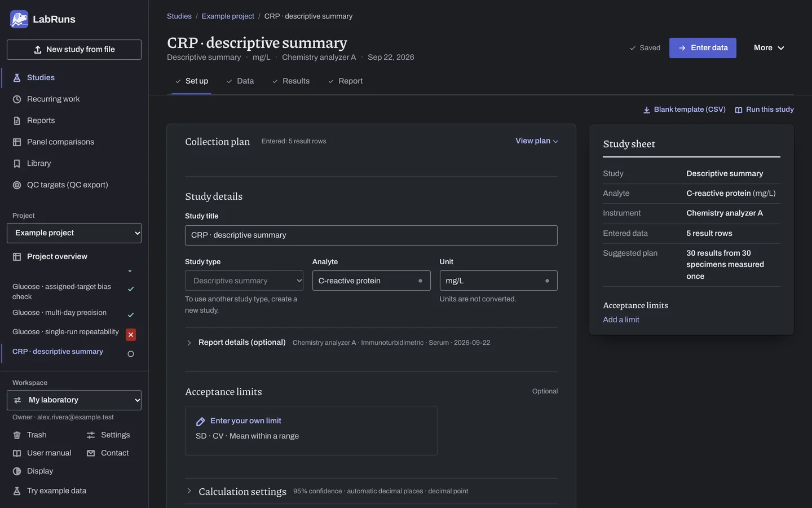Open the Example project dropdown
The image size is (812, 508).
point(74,233)
